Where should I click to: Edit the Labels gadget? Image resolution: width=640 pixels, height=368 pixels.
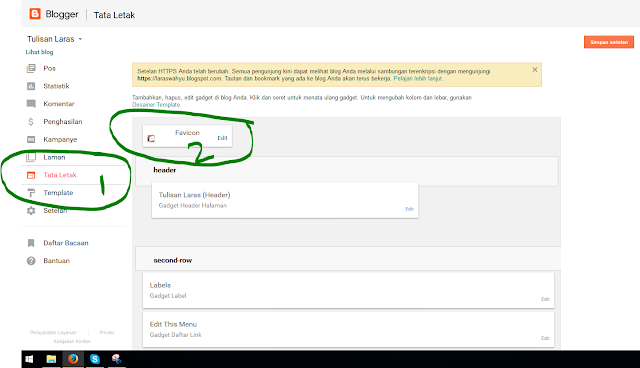coord(545,299)
